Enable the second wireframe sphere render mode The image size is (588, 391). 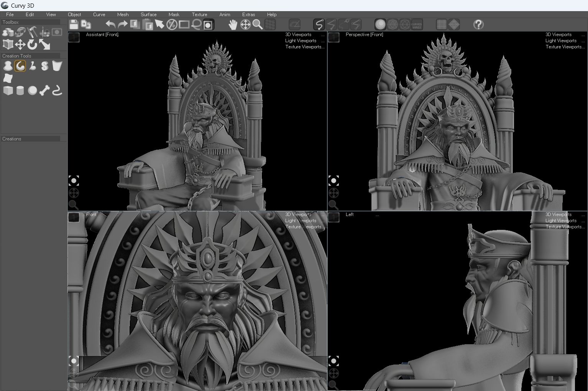click(x=405, y=25)
